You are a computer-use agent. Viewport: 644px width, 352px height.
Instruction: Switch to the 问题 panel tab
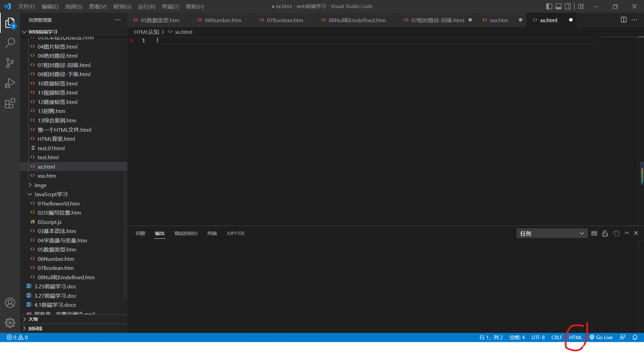[x=140, y=233]
